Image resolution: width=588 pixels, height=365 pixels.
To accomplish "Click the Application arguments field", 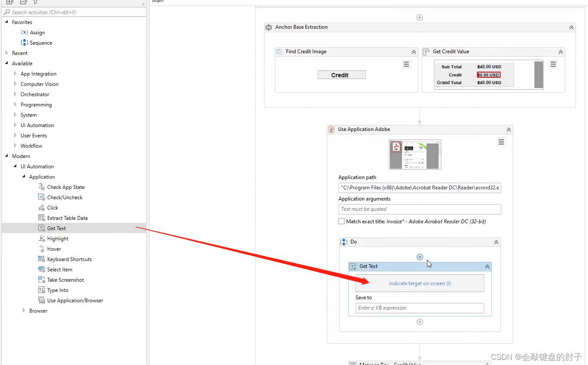I will (x=420, y=209).
